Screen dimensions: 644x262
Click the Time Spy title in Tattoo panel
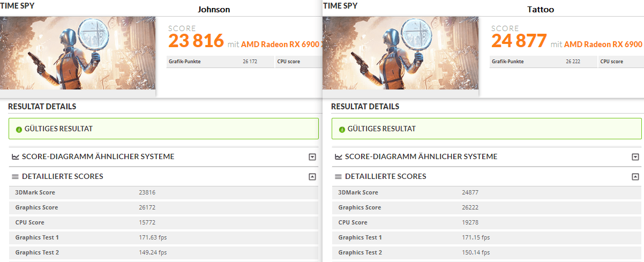(340, 5)
